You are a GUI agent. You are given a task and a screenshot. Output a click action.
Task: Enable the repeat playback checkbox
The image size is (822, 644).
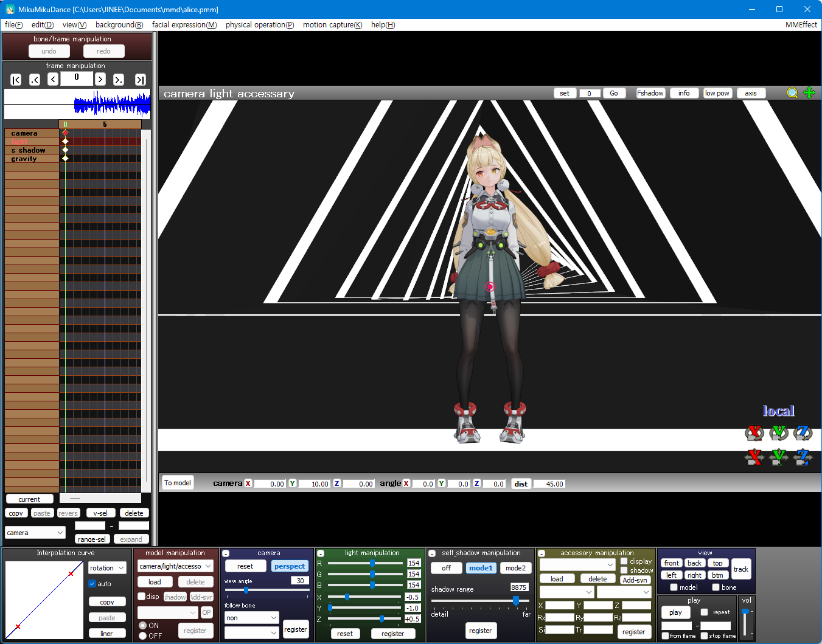pyautogui.click(x=705, y=612)
